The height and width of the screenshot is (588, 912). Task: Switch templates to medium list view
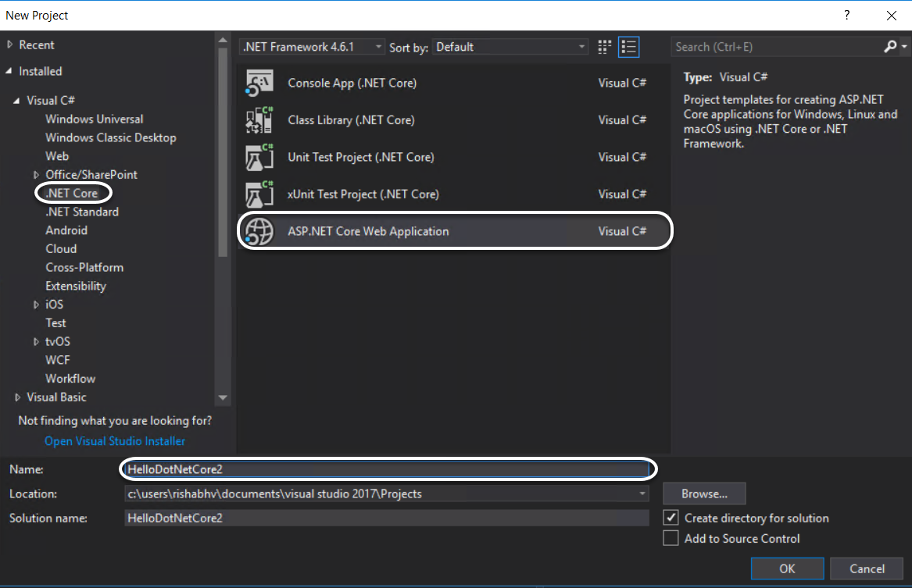point(629,47)
